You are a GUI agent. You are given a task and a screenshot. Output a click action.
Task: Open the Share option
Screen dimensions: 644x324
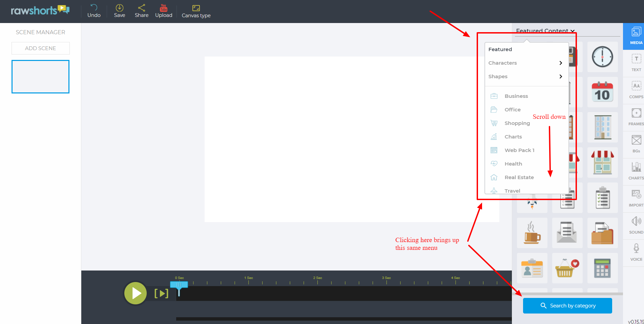coord(142,11)
